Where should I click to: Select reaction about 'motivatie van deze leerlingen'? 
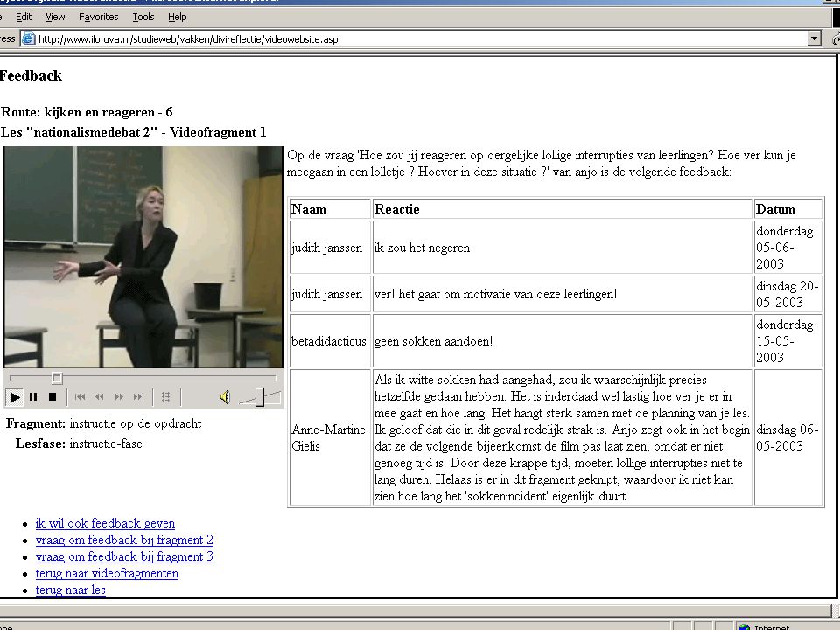495,294
